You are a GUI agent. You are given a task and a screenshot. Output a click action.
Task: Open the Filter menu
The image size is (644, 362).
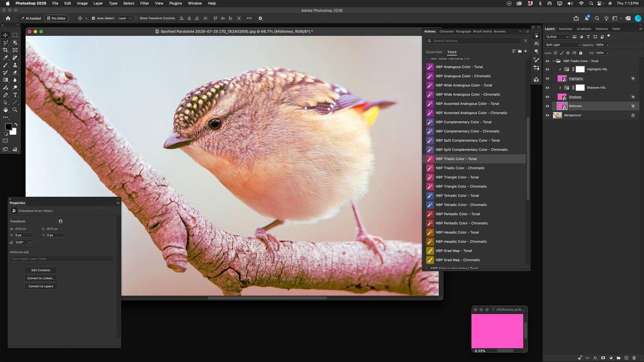[x=144, y=3]
